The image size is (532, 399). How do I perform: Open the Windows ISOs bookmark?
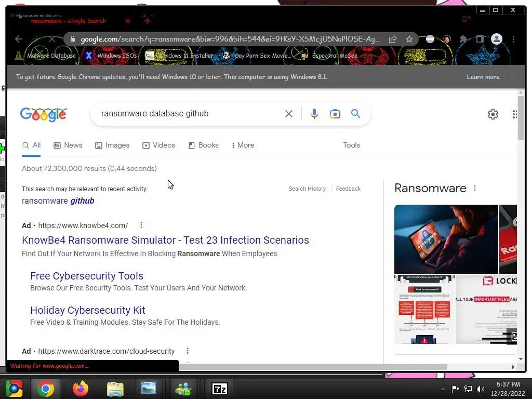click(x=111, y=56)
